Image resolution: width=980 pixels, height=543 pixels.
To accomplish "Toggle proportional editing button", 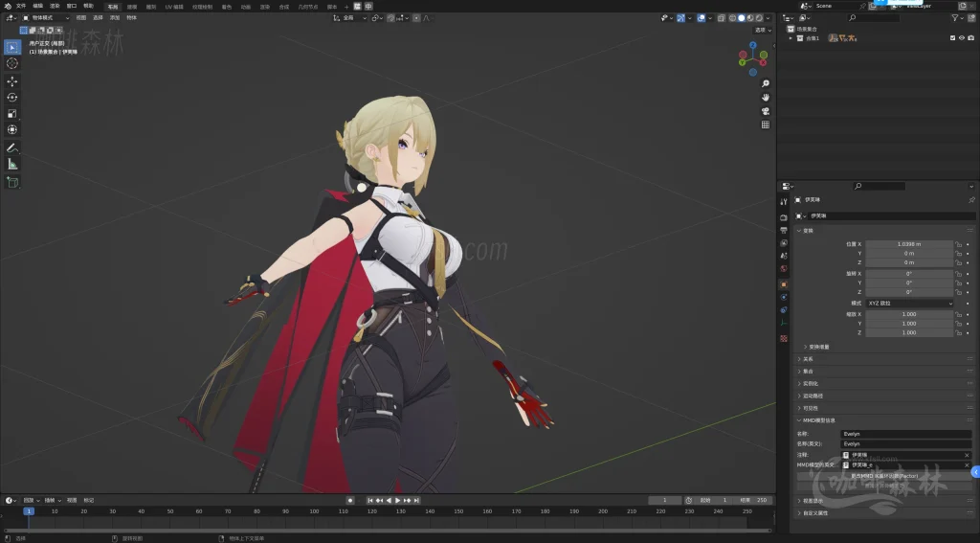I will [x=415, y=18].
